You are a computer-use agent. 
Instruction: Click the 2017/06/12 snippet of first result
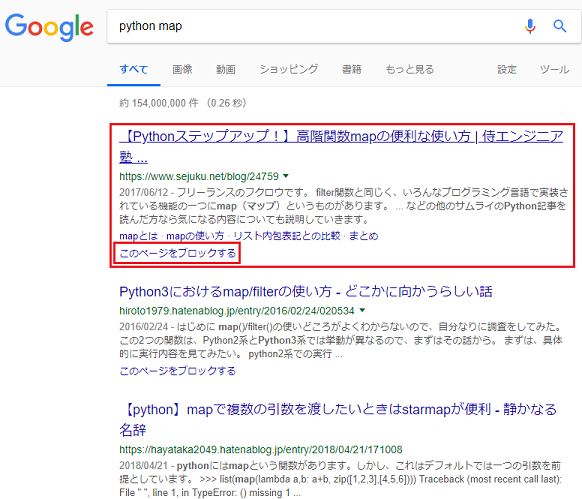pos(343,206)
